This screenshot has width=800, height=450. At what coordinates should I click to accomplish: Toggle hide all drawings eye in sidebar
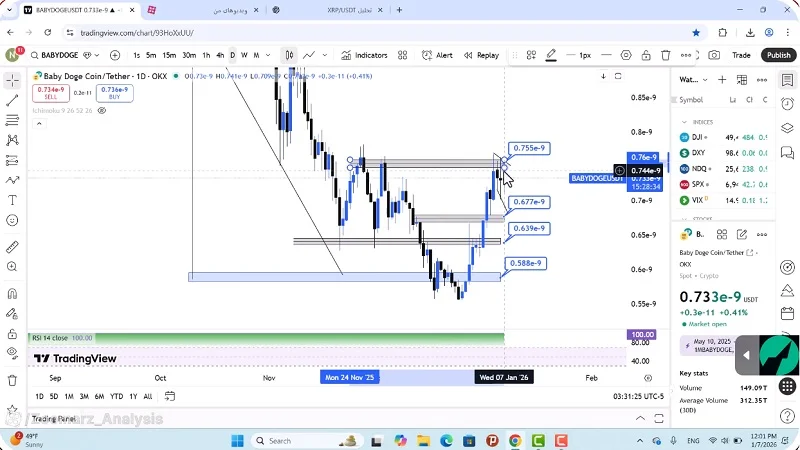pos(12,352)
